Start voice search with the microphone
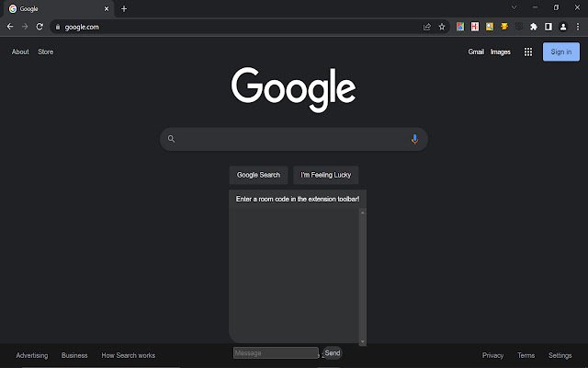 [x=414, y=139]
